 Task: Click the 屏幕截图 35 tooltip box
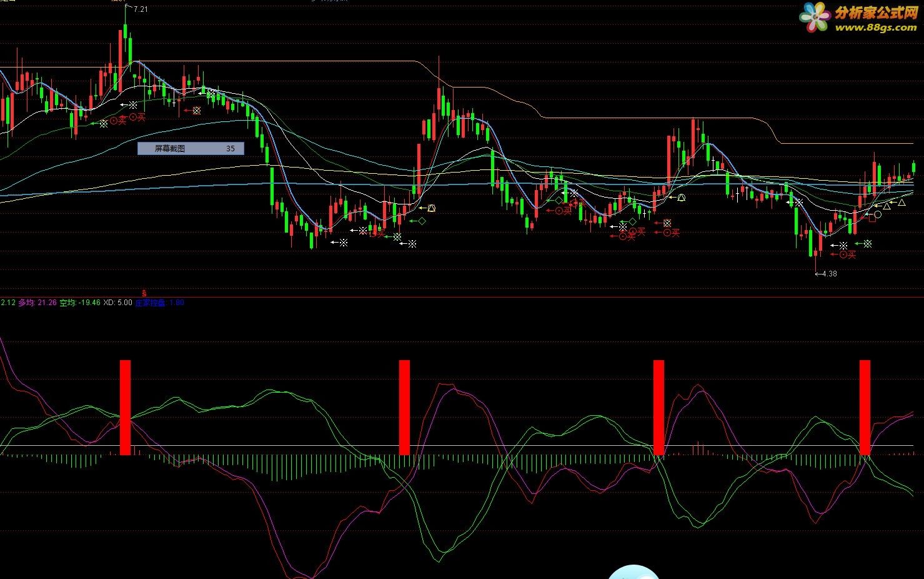[191, 148]
